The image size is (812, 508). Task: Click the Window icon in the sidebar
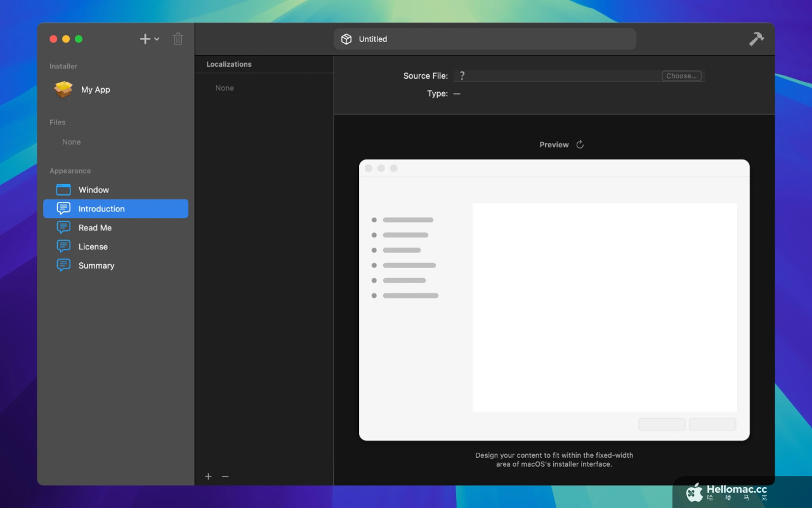tap(63, 190)
